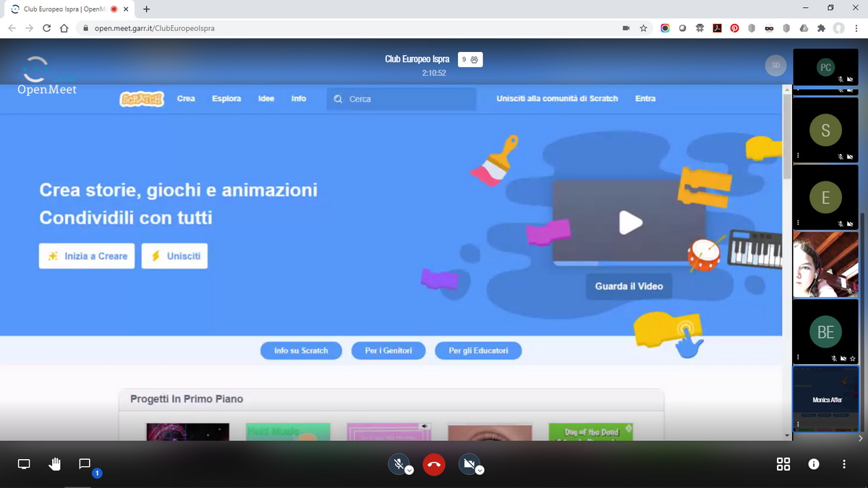868x488 pixels.
Task: Open options menu on S tile
Action: pyautogui.click(x=799, y=155)
